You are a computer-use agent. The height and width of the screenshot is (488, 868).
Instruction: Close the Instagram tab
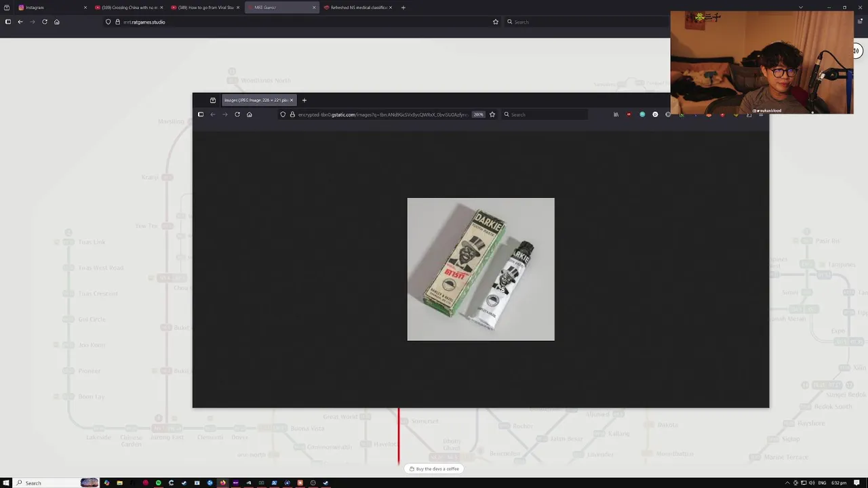click(x=85, y=7)
